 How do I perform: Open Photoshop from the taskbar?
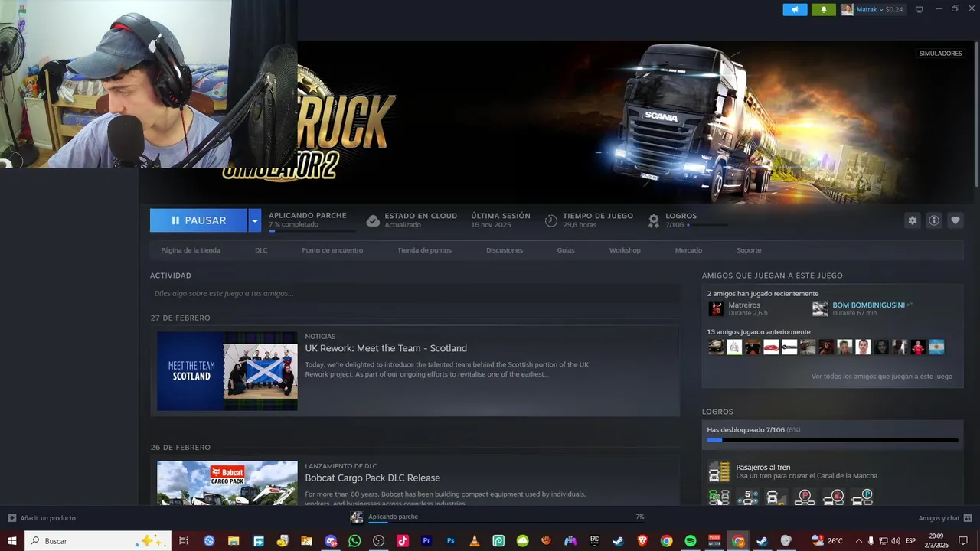tap(451, 541)
